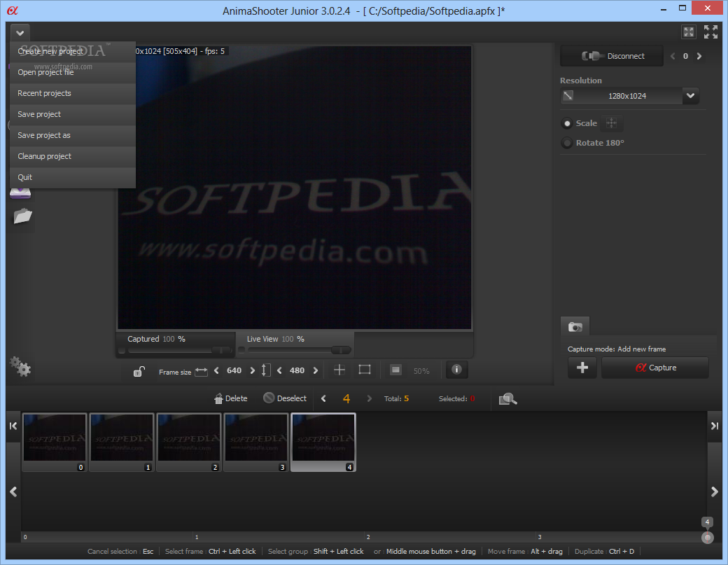The image size is (728, 565).
Task: Open the Recent projects menu item
Action: pos(73,93)
